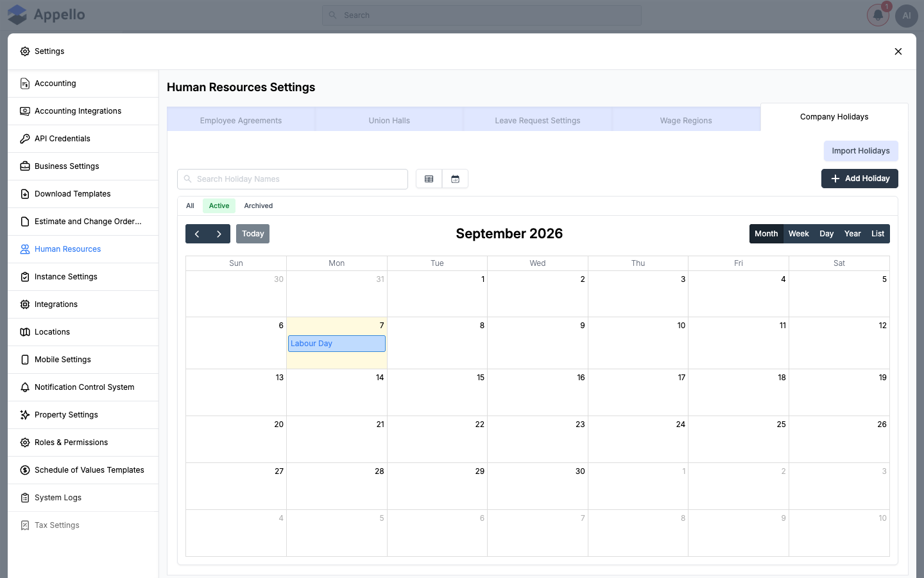The image size is (924, 578).
Task: Filter holidays by All
Action: pyautogui.click(x=190, y=206)
